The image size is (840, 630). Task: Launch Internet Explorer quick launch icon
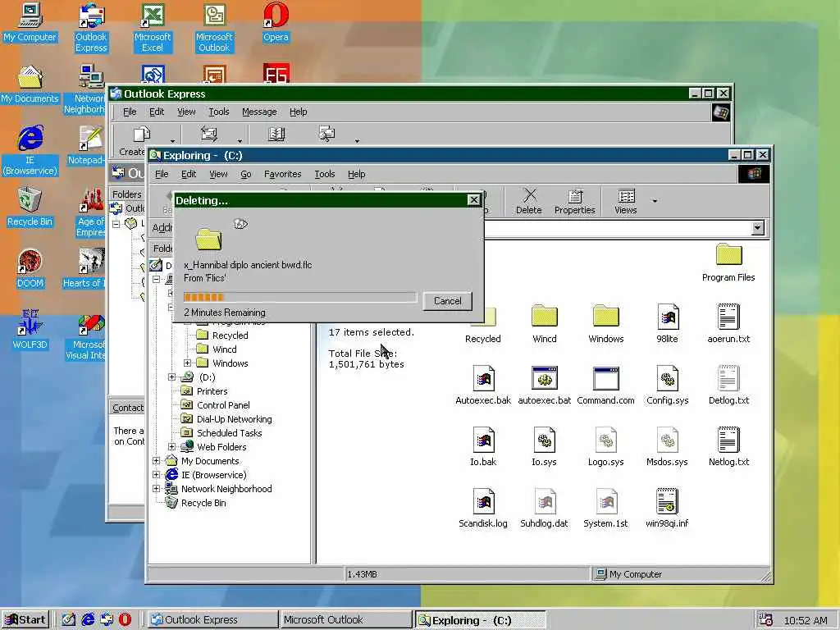click(x=88, y=620)
